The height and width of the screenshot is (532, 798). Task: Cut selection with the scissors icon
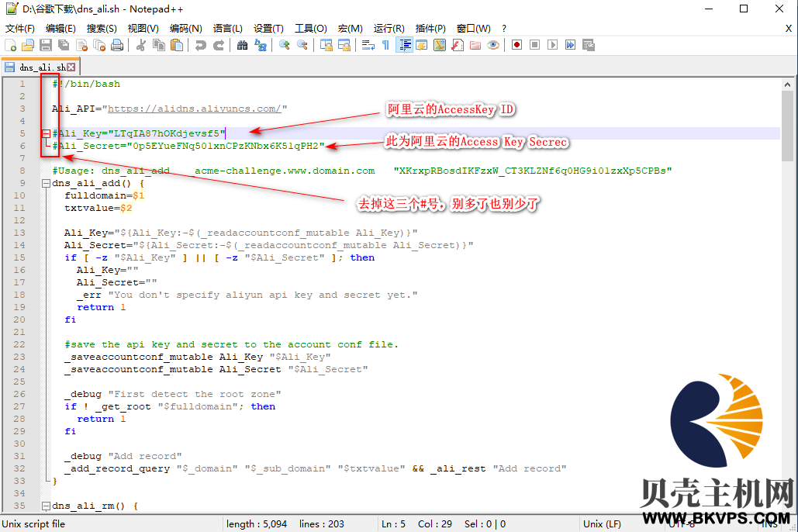pyautogui.click(x=141, y=45)
